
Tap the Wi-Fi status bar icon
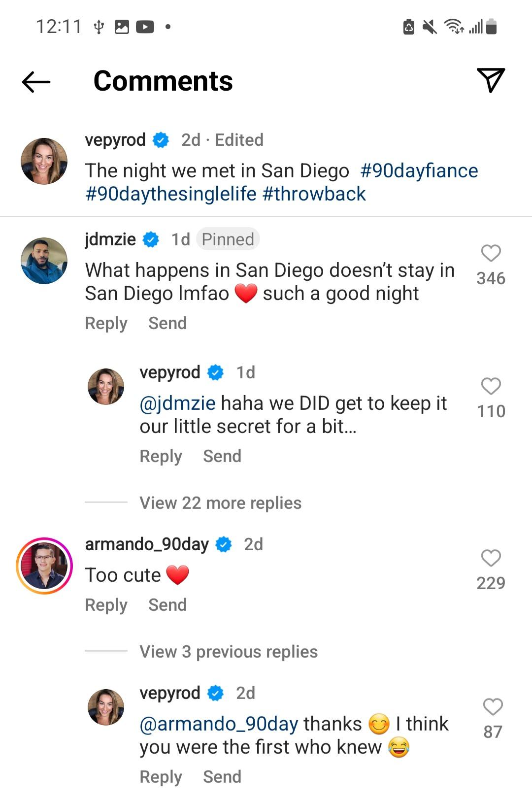[454, 26]
